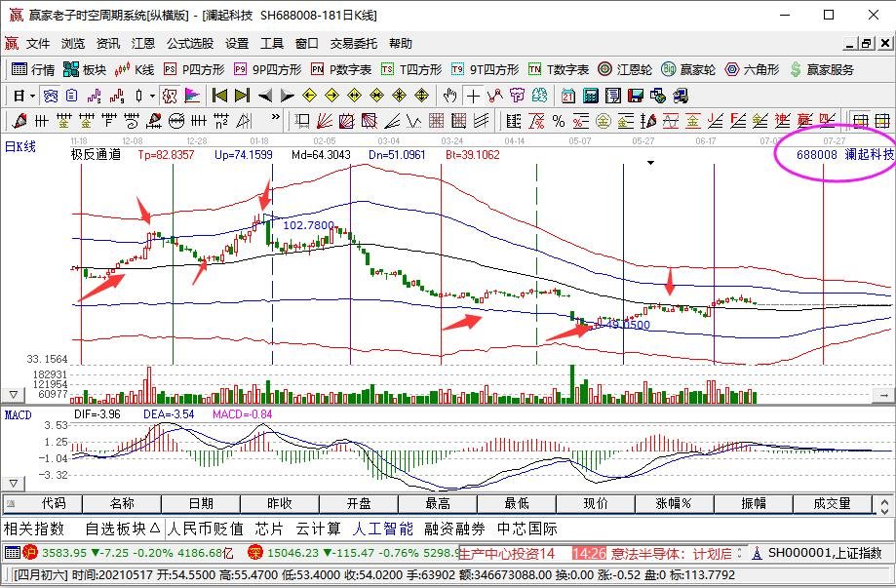Image resolution: width=896 pixels, height=588 pixels.
Task: Click the red 赢 angle-lines icon
Action: [805, 121]
